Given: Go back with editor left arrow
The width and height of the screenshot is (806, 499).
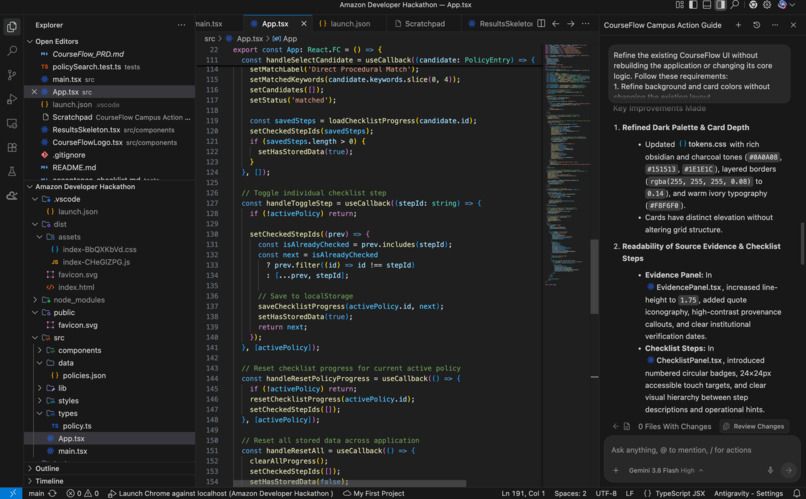Looking at the screenshot, I should tap(556, 24).
